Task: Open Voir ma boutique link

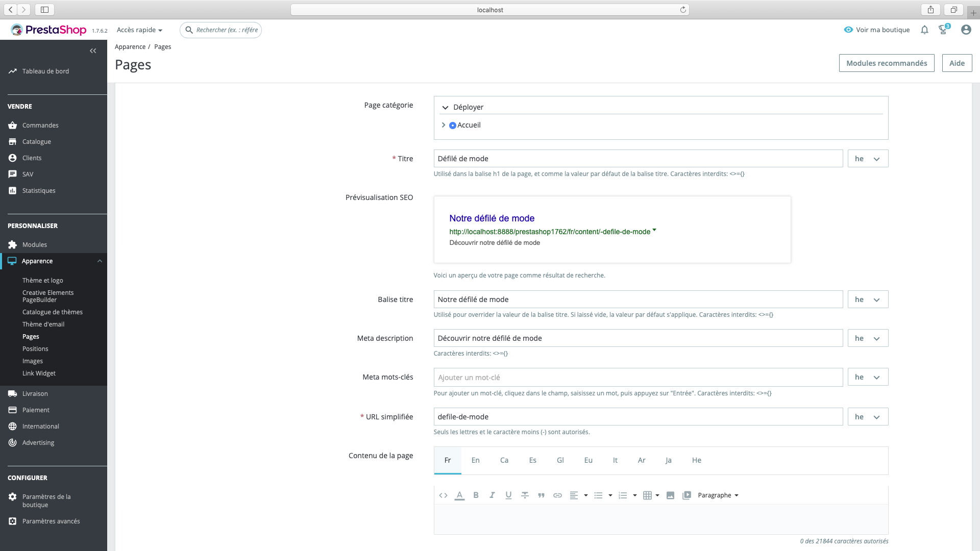Action: coord(877,30)
